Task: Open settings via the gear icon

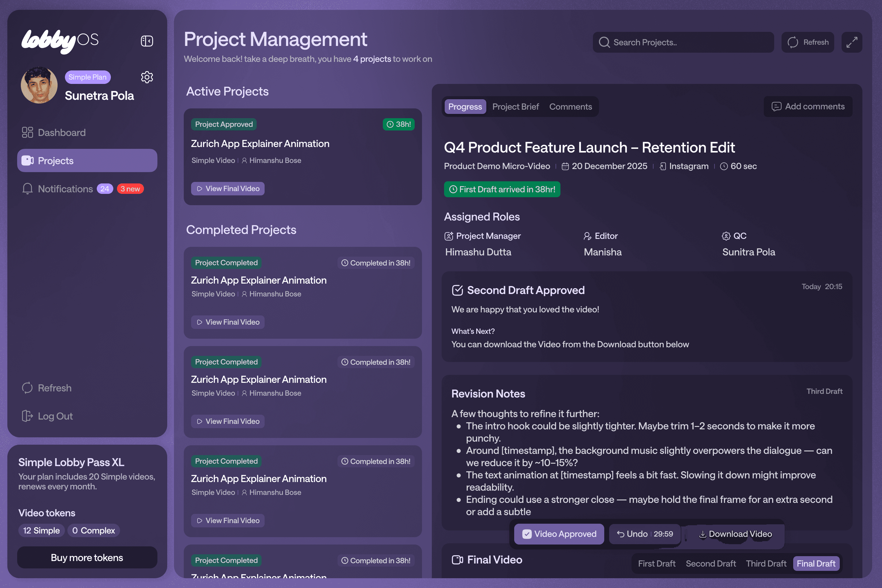Action: 147,77
